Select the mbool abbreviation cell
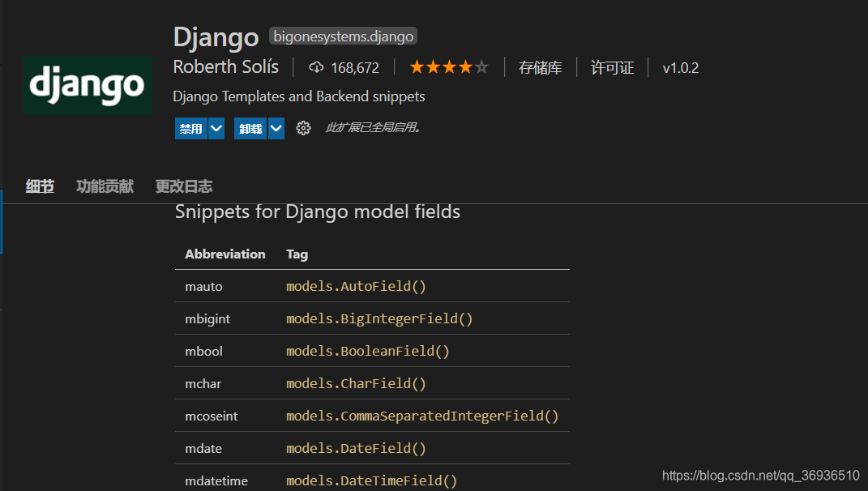Screen dimensions: 868x491 203,351
